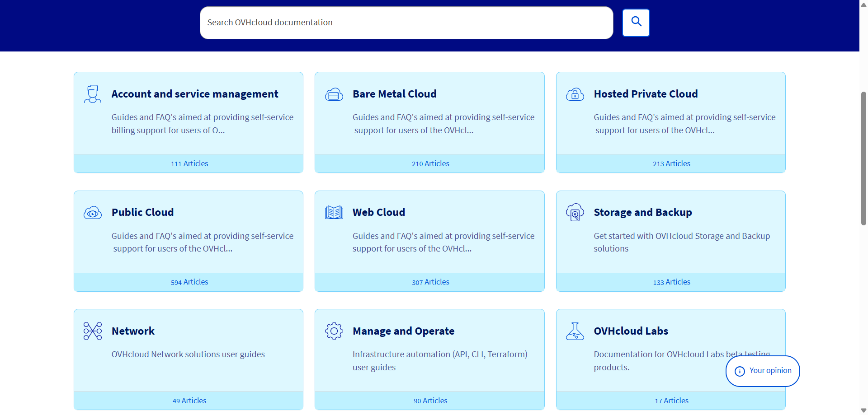Click the Account and service management person icon
Viewport: 868px width, 415px height.
[x=93, y=94]
